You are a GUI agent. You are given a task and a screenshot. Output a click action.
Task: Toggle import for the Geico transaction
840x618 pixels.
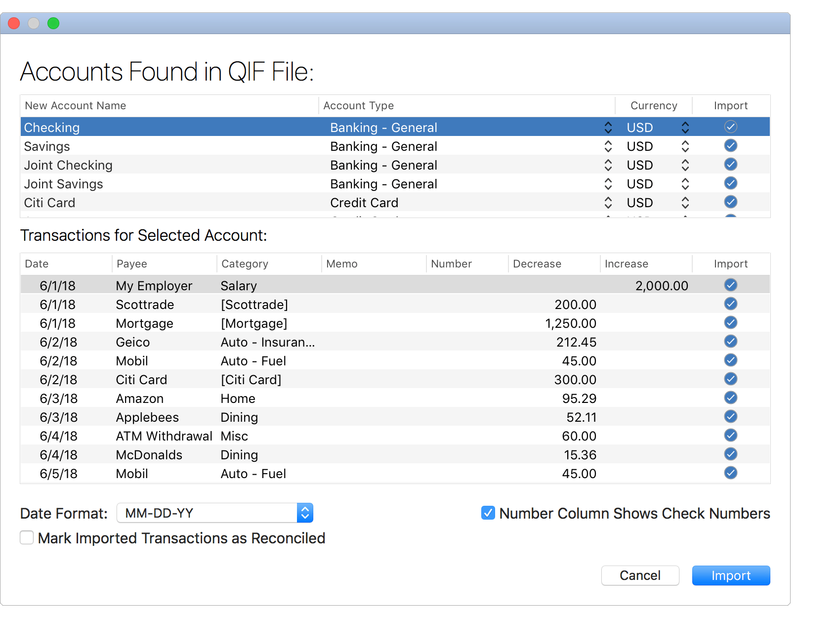pos(730,341)
